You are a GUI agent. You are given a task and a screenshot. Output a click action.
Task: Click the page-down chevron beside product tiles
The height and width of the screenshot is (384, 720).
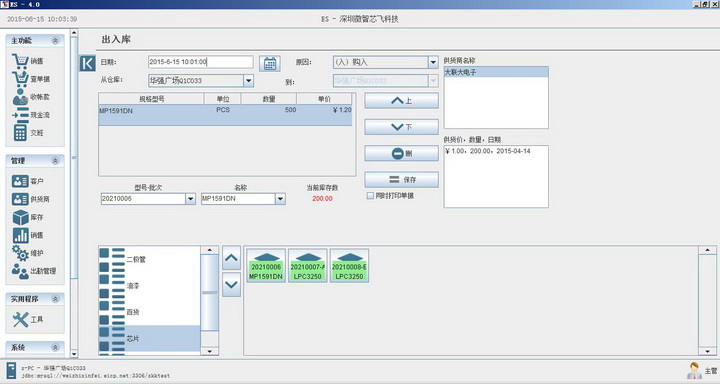pos(231,284)
